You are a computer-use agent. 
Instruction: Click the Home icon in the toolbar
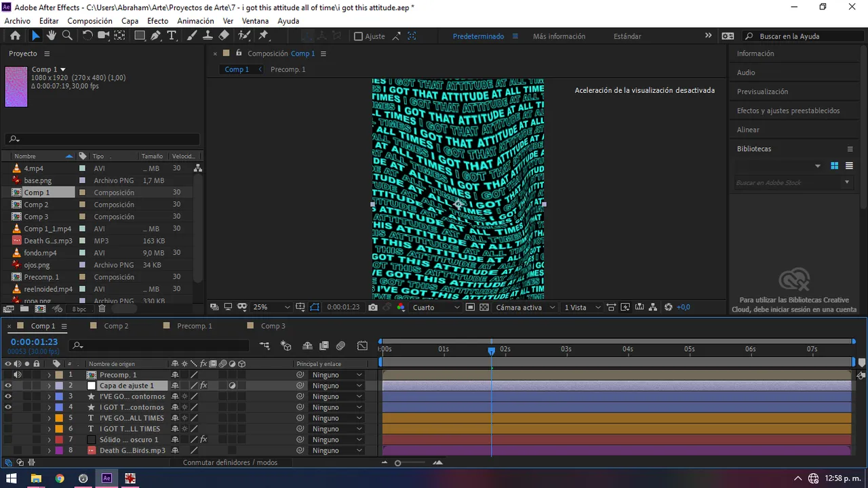click(x=15, y=36)
